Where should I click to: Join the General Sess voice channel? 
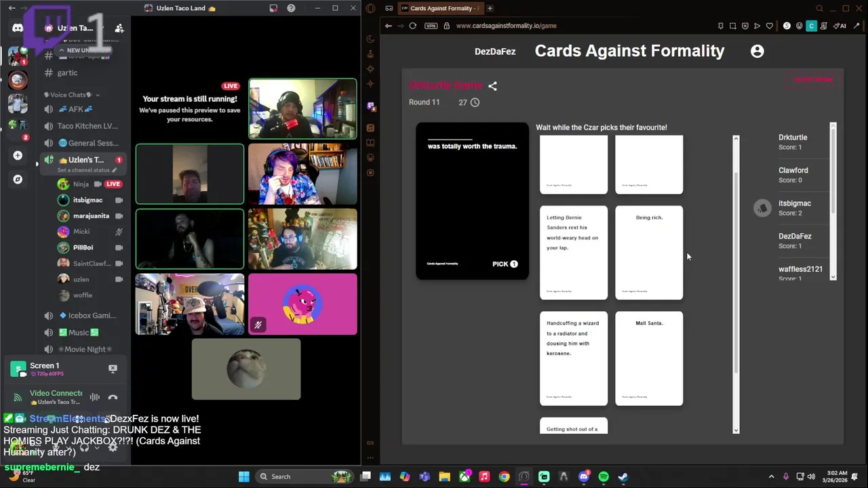click(84, 143)
